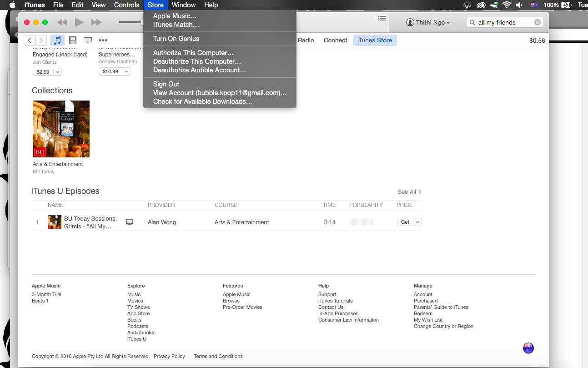Play the current track
This screenshot has width=588, height=368.
pos(79,22)
